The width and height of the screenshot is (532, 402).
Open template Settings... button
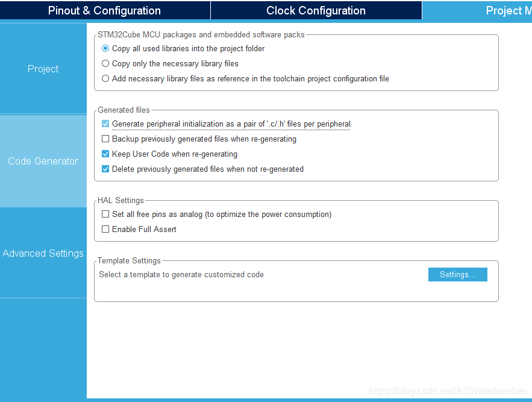[458, 274]
